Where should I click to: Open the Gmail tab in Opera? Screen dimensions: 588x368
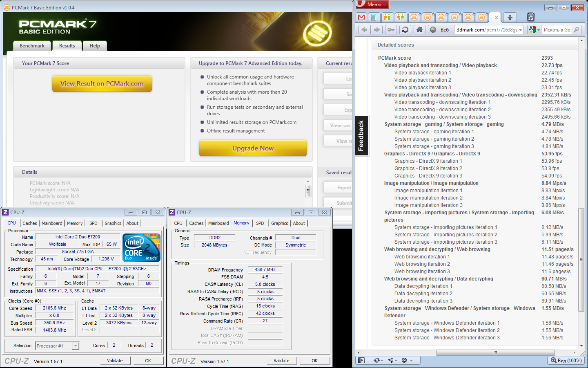point(361,17)
